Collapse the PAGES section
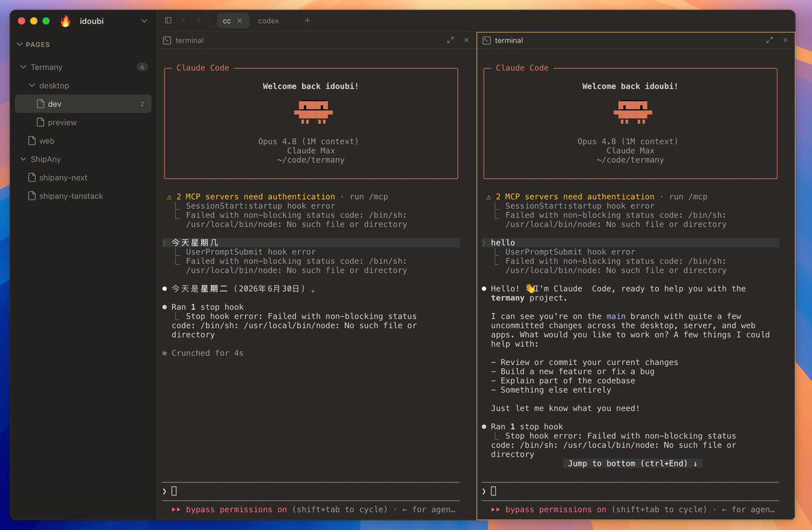The height and width of the screenshot is (530, 812). pyautogui.click(x=20, y=45)
